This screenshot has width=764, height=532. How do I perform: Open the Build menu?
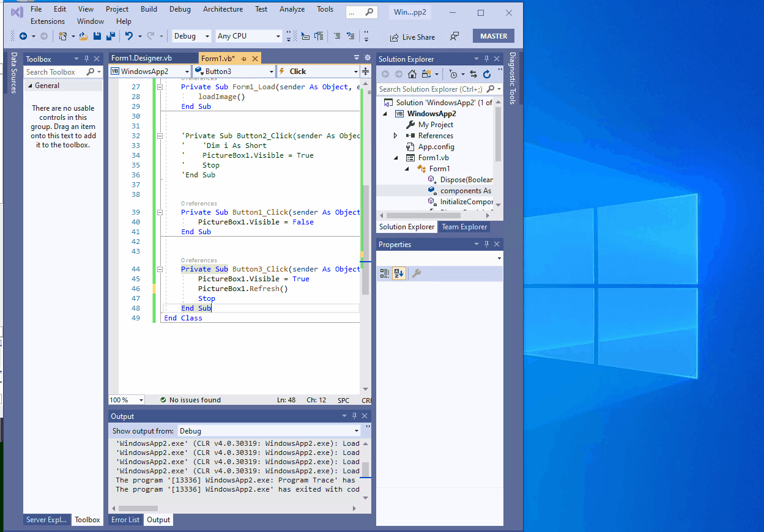coord(149,9)
